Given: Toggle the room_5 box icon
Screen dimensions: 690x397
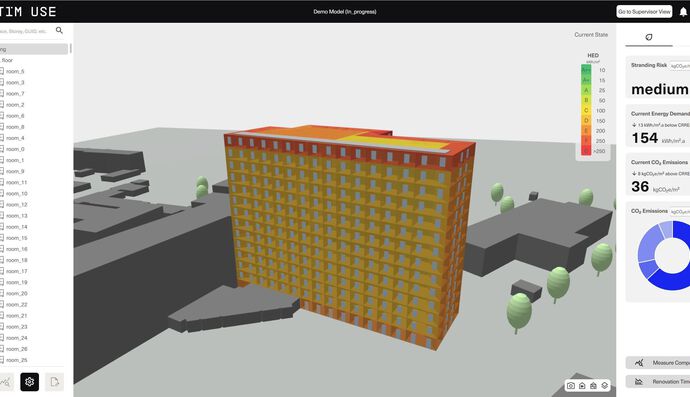Looking at the screenshot, I should [2, 71].
